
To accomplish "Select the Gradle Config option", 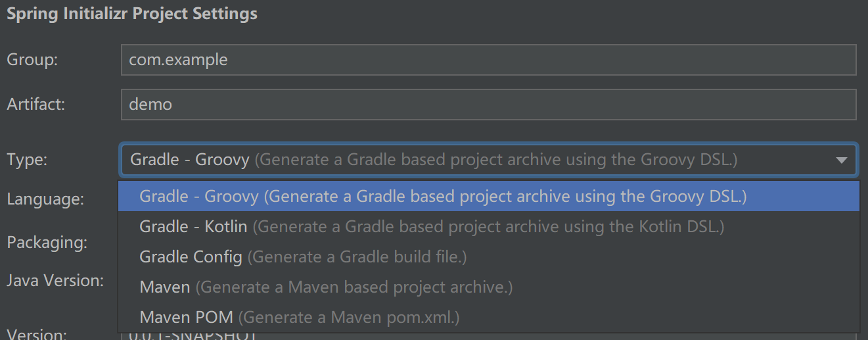I will tap(191, 257).
